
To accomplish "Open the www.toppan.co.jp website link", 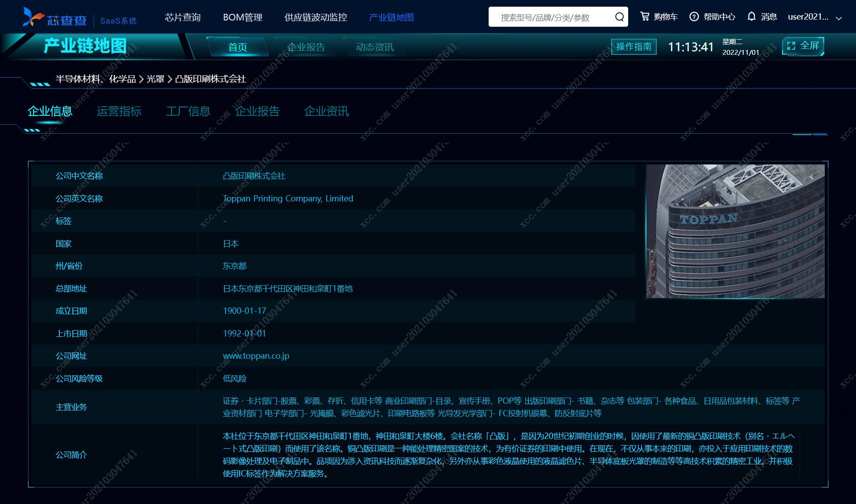I will (256, 356).
